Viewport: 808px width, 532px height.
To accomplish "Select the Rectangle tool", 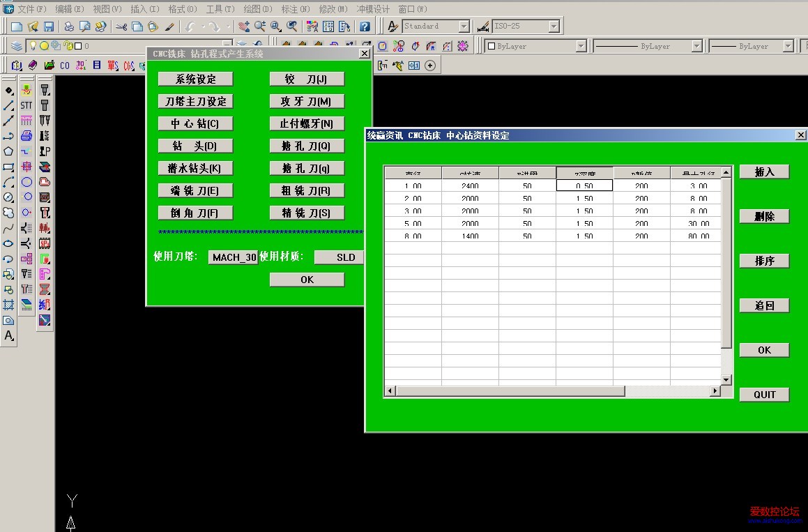I will point(8,167).
